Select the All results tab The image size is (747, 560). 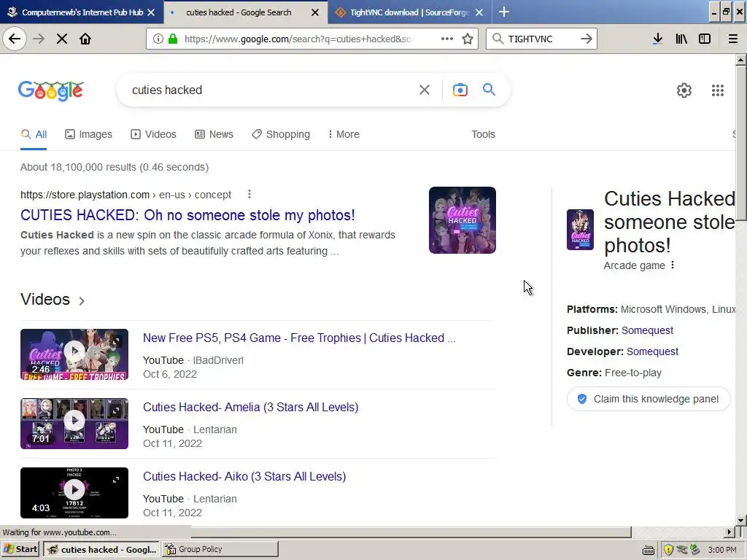[34, 134]
